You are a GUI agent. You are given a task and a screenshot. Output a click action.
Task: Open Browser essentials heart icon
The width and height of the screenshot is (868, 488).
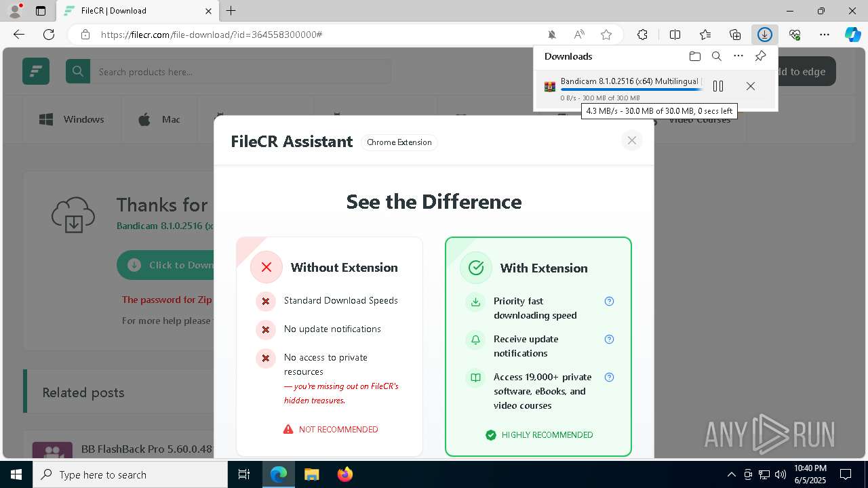click(x=795, y=35)
